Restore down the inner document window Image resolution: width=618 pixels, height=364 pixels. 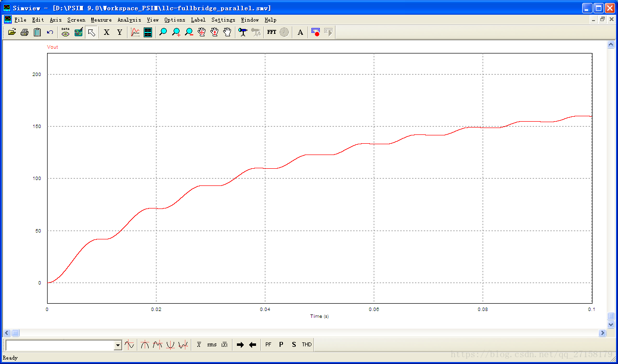pyautogui.click(x=603, y=20)
